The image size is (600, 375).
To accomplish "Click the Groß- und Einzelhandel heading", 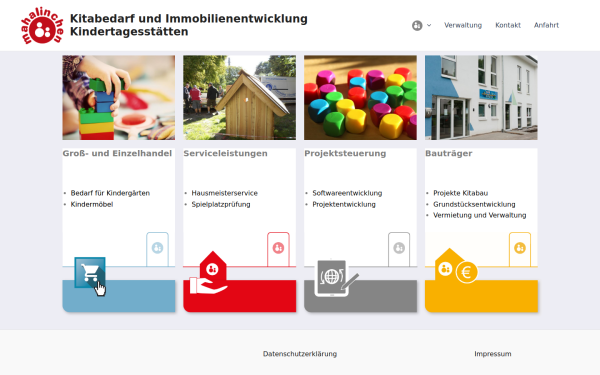I will [117, 153].
